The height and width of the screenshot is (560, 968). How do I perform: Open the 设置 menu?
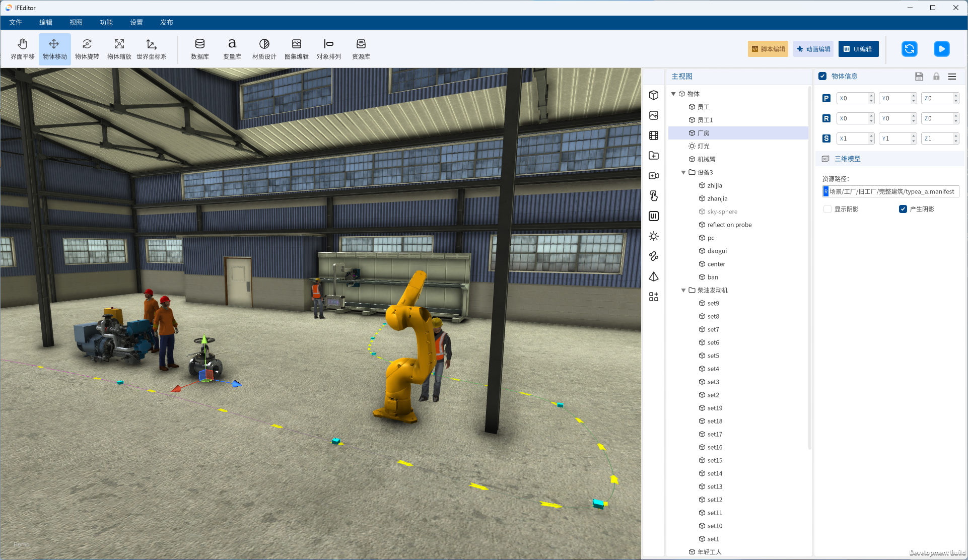(136, 22)
